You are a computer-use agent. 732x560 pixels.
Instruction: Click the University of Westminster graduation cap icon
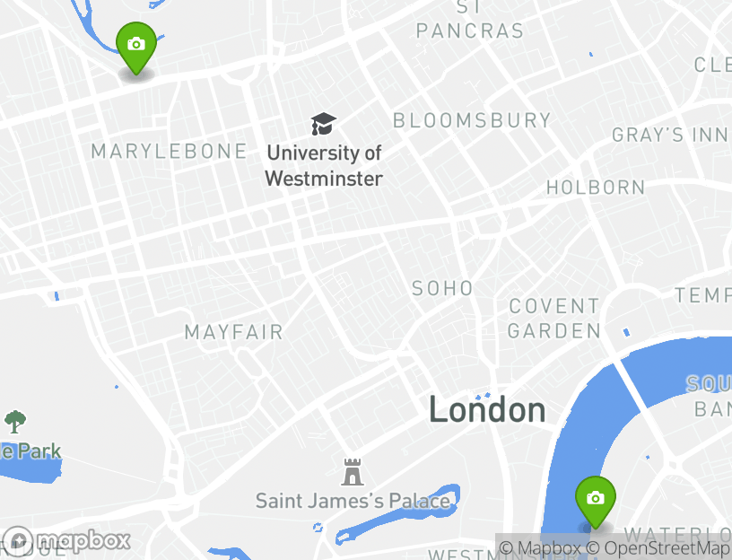click(x=324, y=124)
